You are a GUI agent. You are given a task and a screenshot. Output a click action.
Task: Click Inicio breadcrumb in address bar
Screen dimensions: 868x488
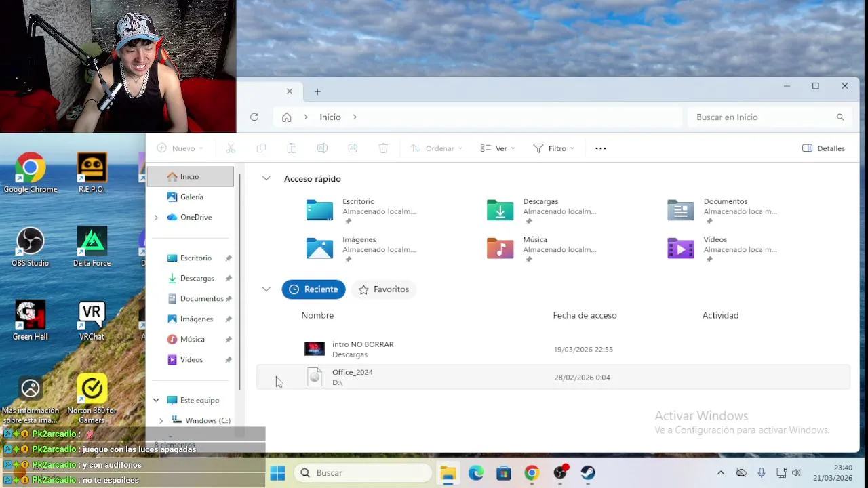330,117
